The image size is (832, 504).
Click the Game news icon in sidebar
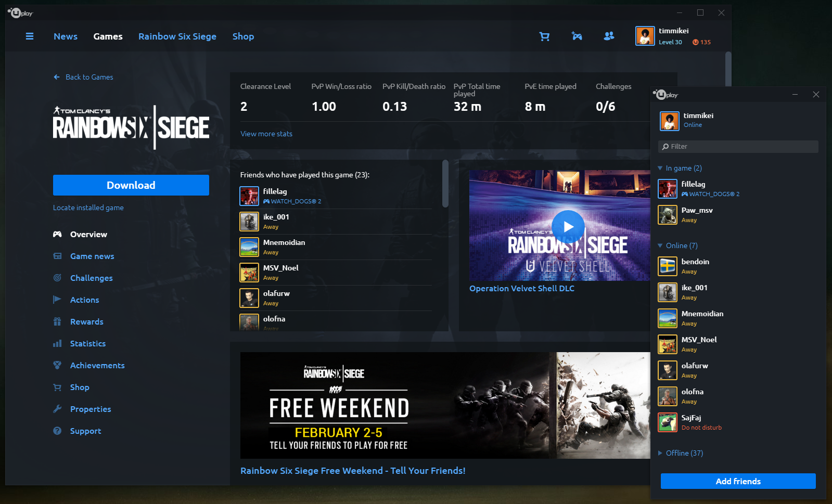[57, 256]
